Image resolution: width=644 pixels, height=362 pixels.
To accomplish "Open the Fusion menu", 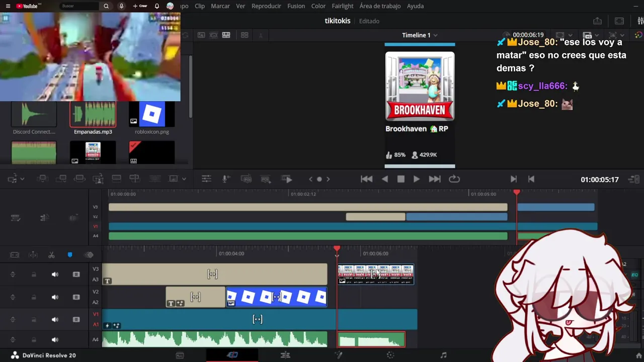I will (296, 6).
